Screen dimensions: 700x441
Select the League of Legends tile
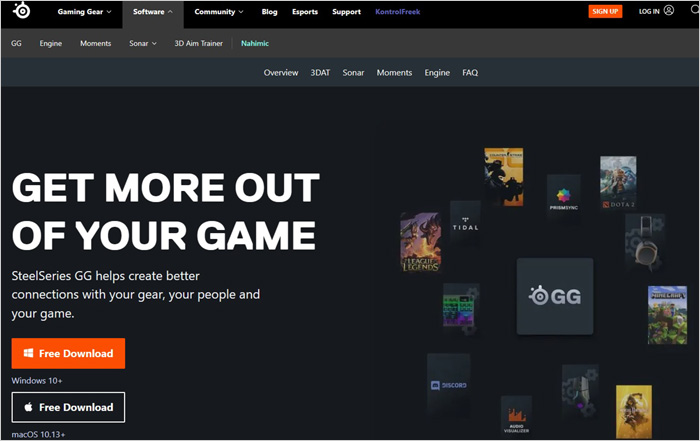pos(421,242)
